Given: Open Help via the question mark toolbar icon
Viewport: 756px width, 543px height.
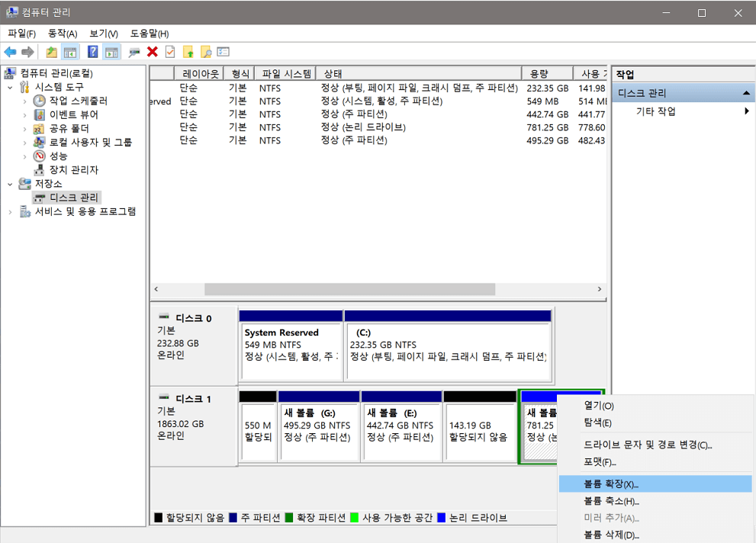Looking at the screenshot, I should point(93,51).
